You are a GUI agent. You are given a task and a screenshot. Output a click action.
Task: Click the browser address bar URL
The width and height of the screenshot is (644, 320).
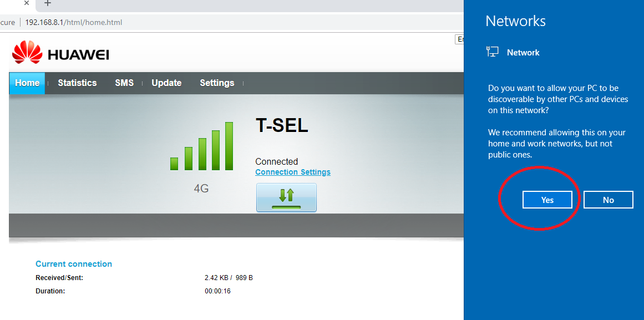tap(74, 23)
